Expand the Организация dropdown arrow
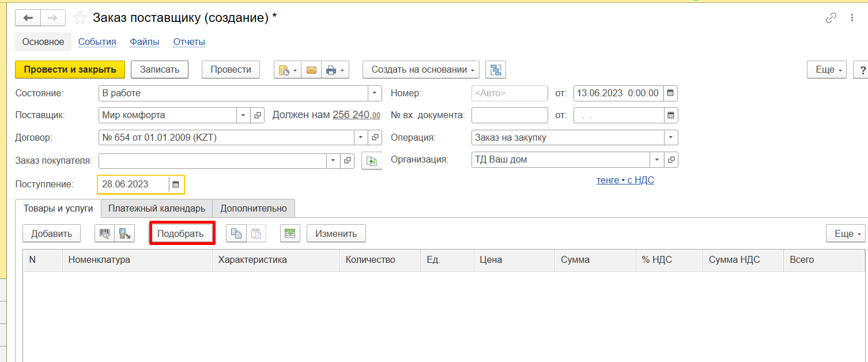 coord(657,160)
